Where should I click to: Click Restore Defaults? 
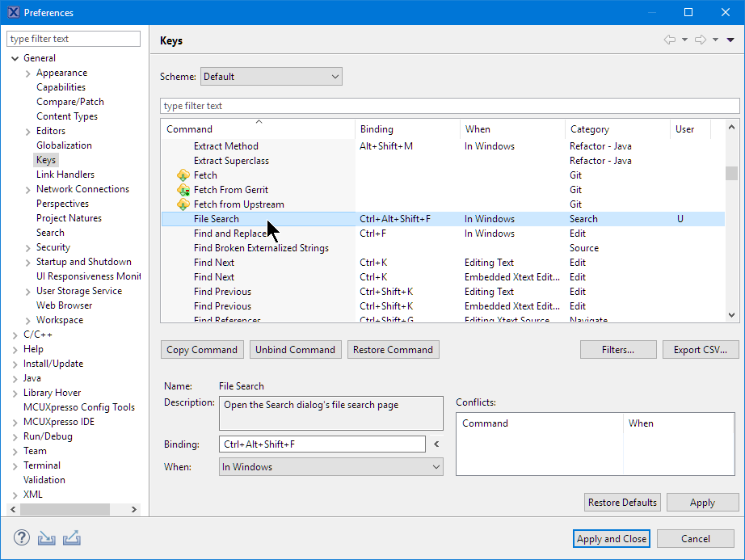click(622, 502)
